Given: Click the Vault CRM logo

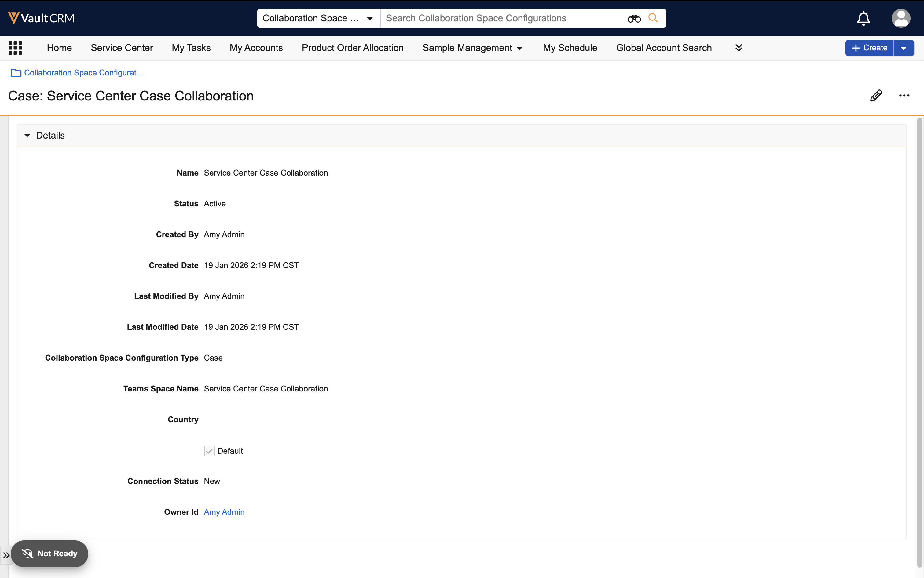Looking at the screenshot, I should pos(41,18).
